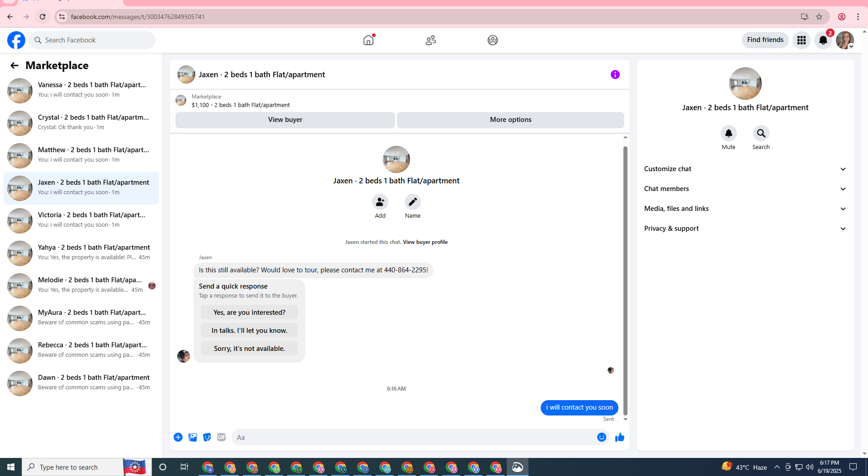Open the Friends icon in top navigation

tap(431, 40)
